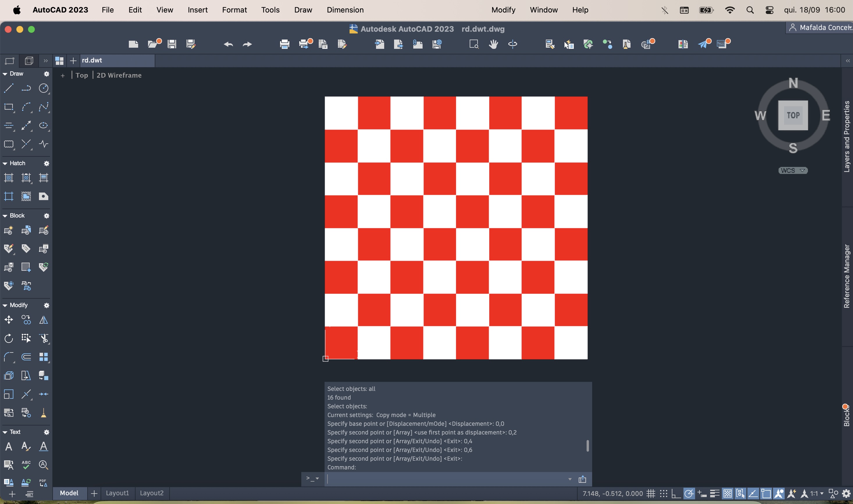Toggle grid display in status bar
This screenshot has height=504, width=853.
[651, 494]
